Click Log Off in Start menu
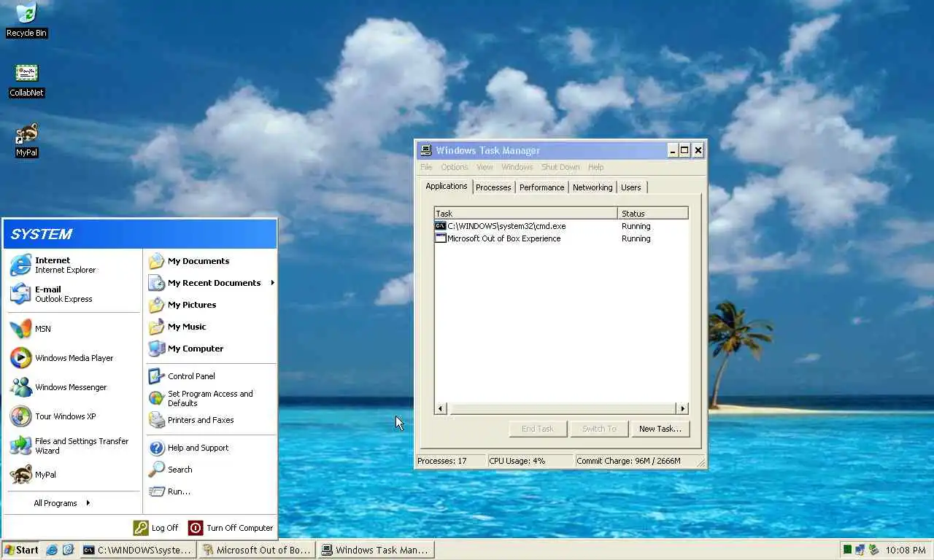The height and width of the screenshot is (560, 934). [155, 528]
